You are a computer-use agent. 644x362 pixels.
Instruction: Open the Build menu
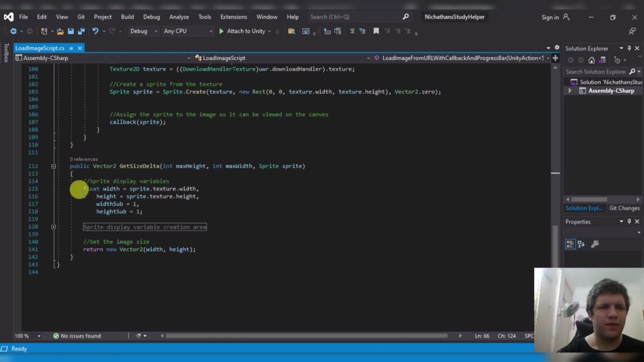127,17
